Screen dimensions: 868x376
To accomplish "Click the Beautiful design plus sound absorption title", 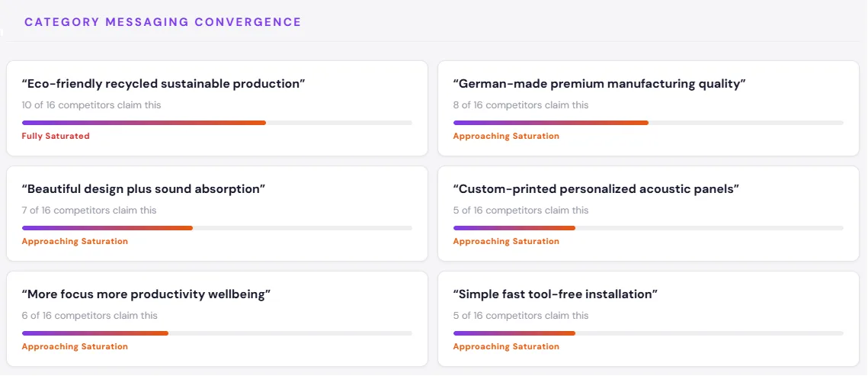I will pyautogui.click(x=144, y=189).
